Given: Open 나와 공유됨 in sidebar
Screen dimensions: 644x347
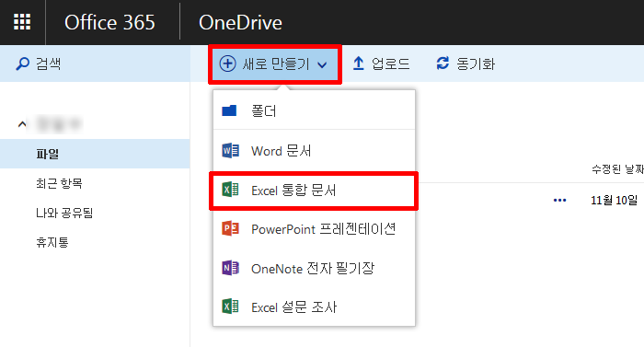Looking at the screenshot, I should [x=64, y=213].
